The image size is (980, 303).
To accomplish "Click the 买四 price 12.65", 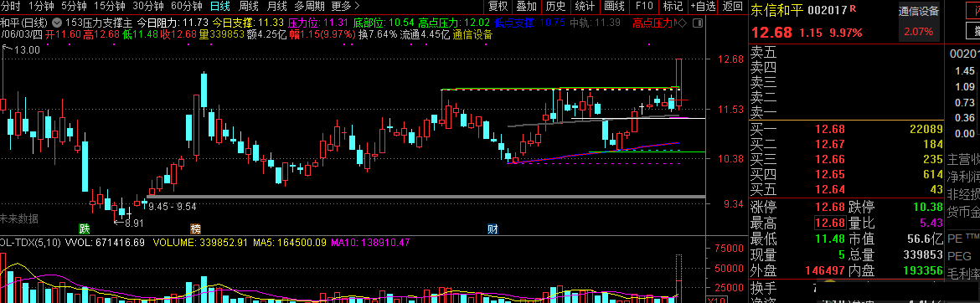I will [829, 174].
